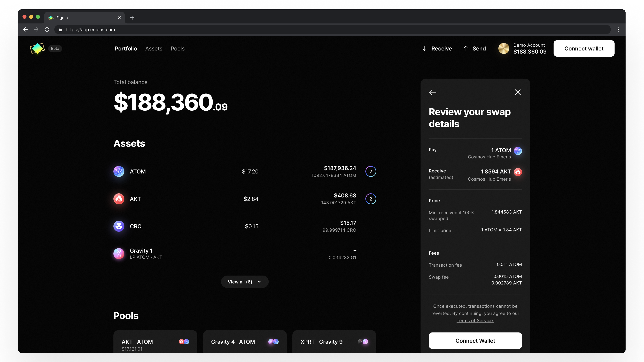The height and width of the screenshot is (362, 644).
Task: Click the $0.15 CRO price
Action: pos(252,226)
